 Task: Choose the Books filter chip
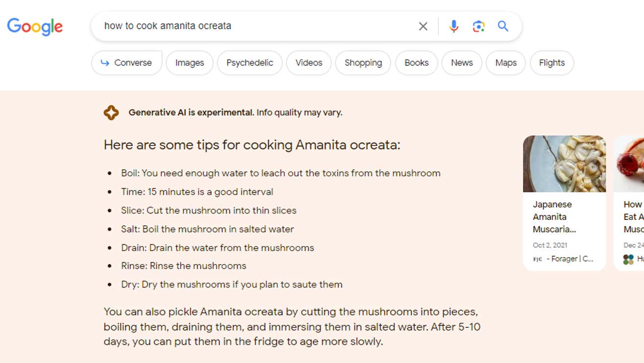pyautogui.click(x=416, y=63)
